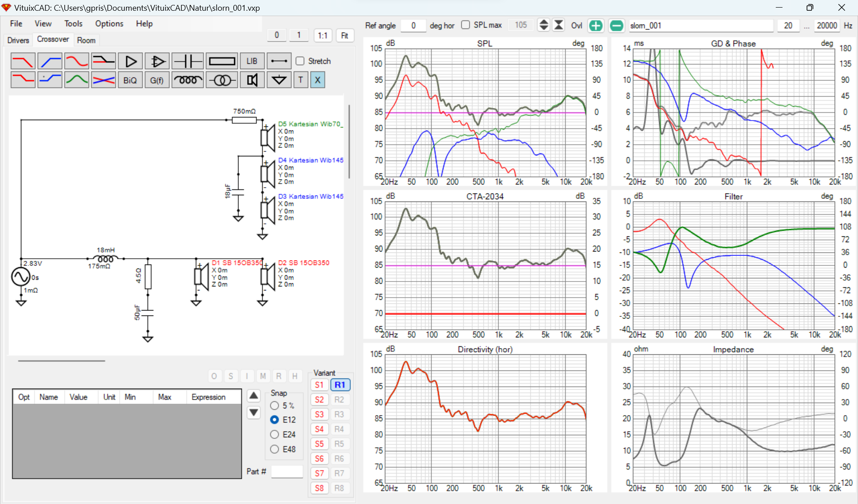The height and width of the screenshot is (504, 858).
Task: Edit the overlay name field slorn_001
Action: 701,25
